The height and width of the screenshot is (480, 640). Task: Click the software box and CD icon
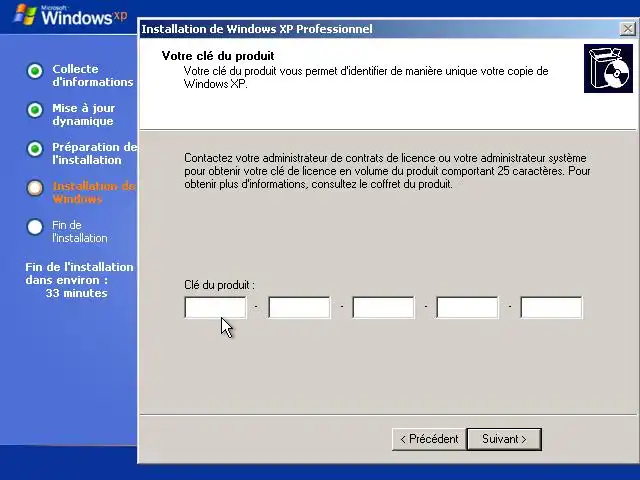[x=608, y=69]
